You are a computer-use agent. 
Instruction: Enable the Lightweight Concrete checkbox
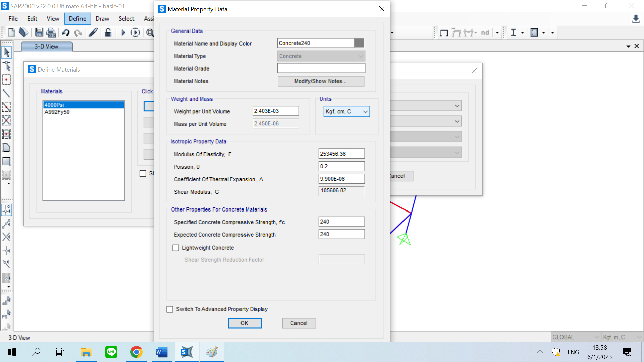pos(176,248)
